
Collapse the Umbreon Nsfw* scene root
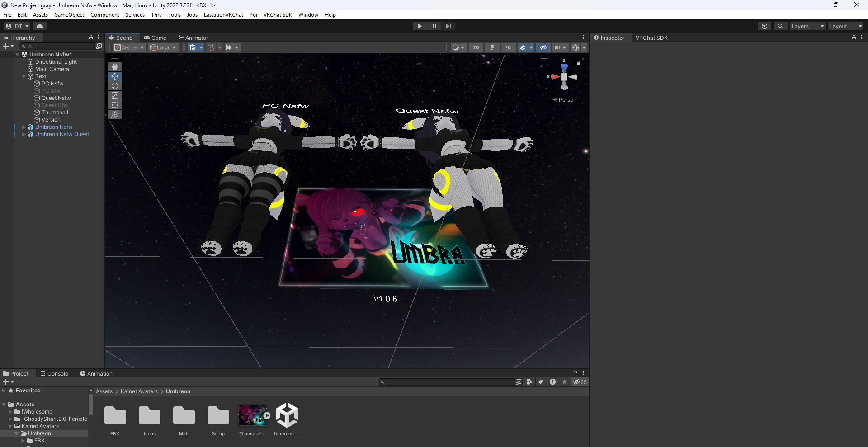(x=18, y=55)
